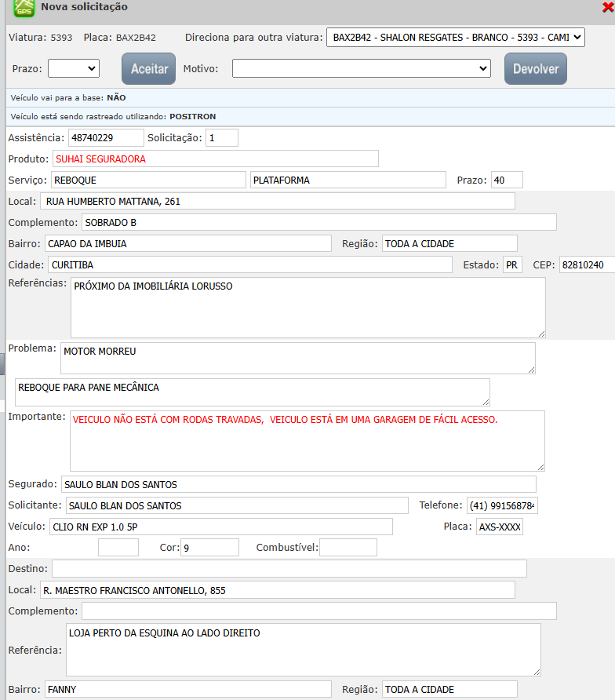Click the Prazo field showing 40
Image resolution: width=615 pixels, height=700 pixels.
(507, 180)
